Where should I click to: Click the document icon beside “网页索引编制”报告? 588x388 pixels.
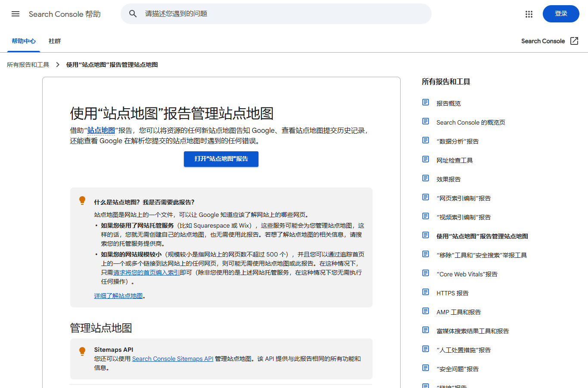pyautogui.click(x=426, y=197)
